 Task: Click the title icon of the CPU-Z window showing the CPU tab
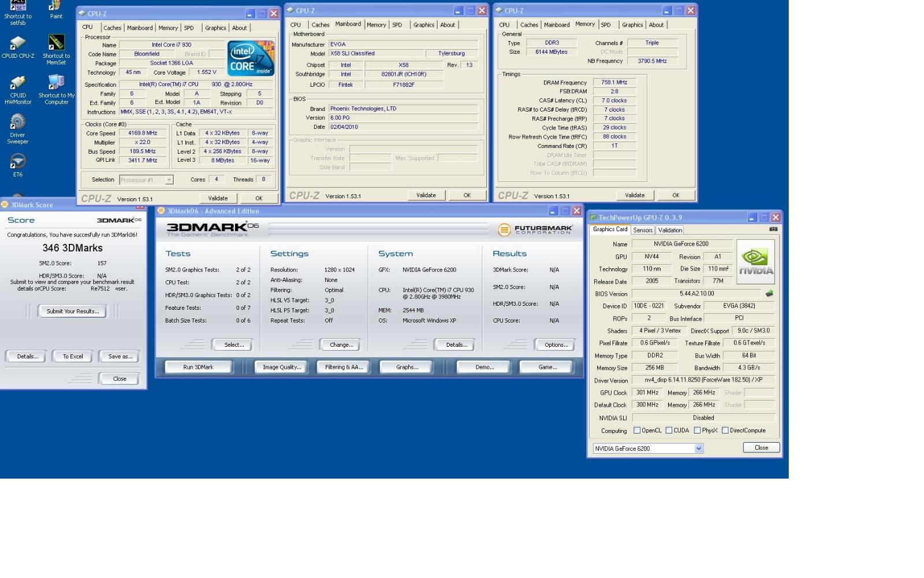[82, 13]
